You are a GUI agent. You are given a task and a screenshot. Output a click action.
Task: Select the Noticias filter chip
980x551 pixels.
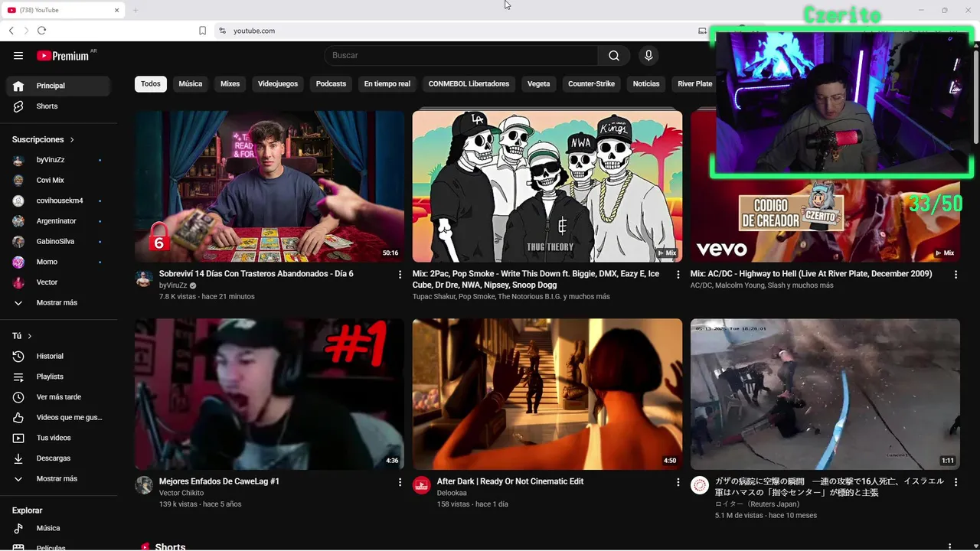pyautogui.click(x=646, y=84)
